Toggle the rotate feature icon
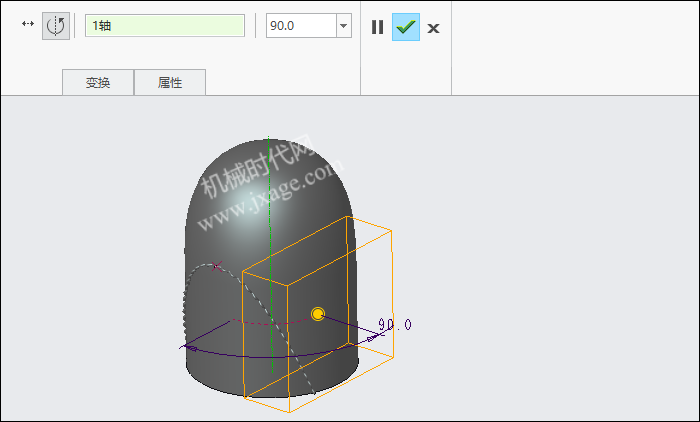Viewport: 700px width, 422px height. click(x=56, y=26)
